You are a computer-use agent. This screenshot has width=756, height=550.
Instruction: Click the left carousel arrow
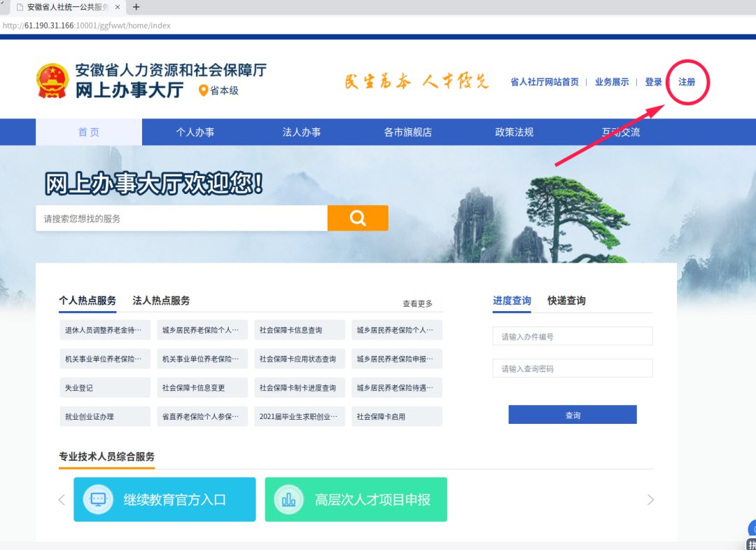point(62,500)
